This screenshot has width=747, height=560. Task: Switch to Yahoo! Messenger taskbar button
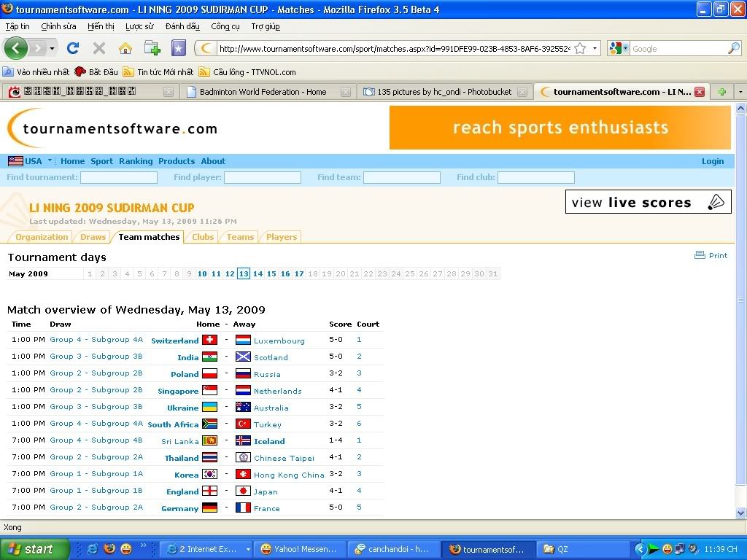pos(298,550)
